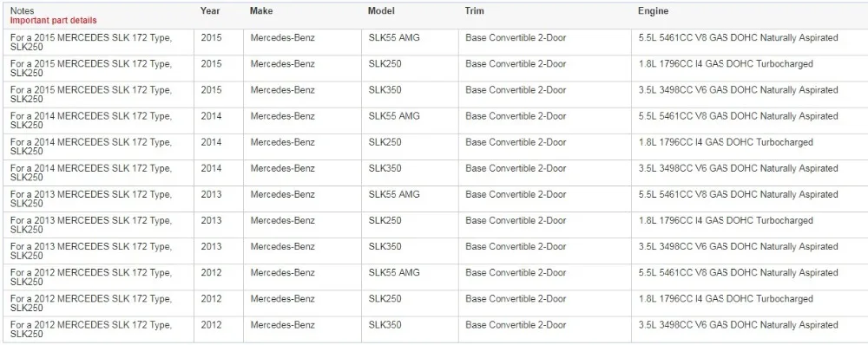Click the Model column header
868x345 pixels.
[x=381, y=11]
